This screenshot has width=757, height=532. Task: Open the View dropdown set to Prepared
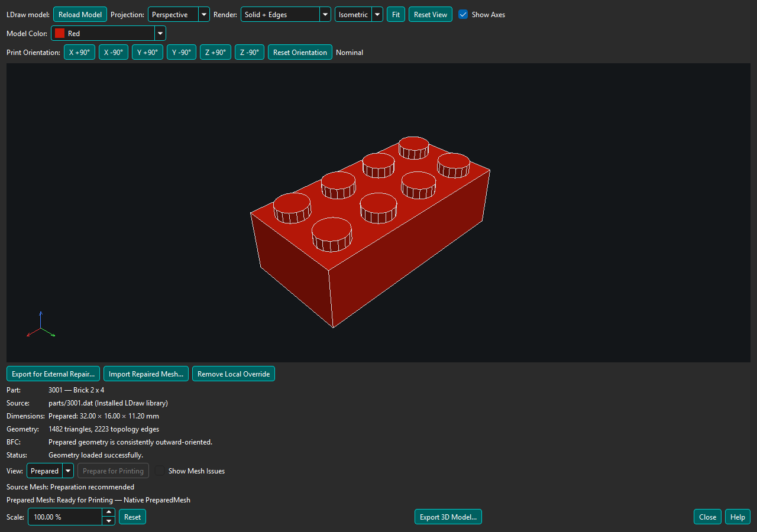50,471
